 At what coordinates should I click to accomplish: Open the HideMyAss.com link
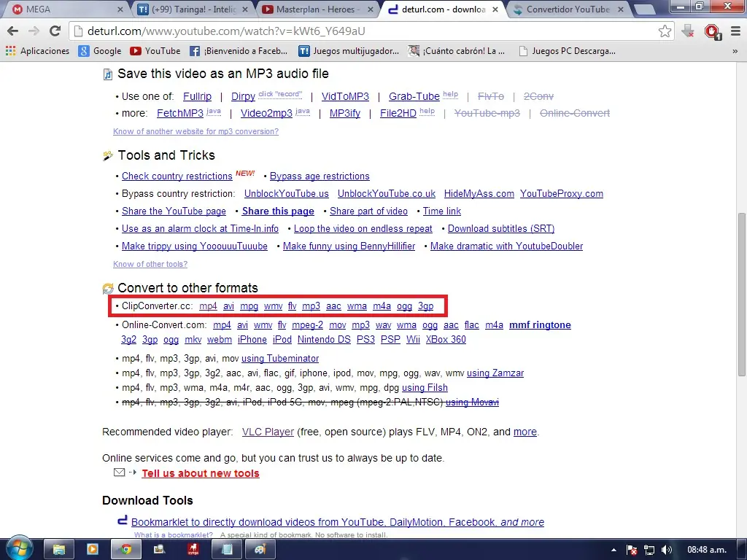point(479,194)
